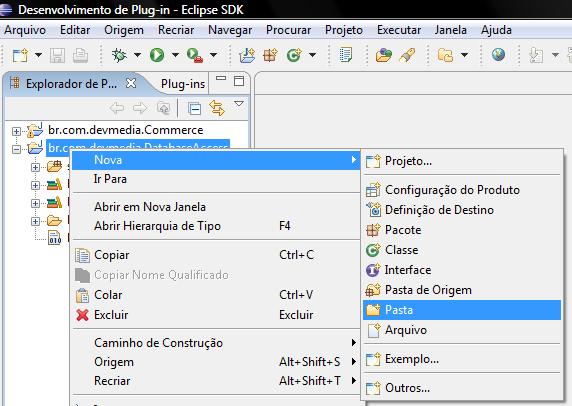572x406 pixels.
Task: Open the Projeto menu in menu bar
Action: [344, 30]
